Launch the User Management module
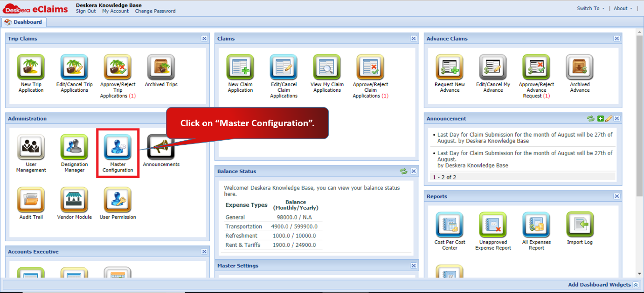The height and width of the screenshot is (293, 644). point(31,147)
